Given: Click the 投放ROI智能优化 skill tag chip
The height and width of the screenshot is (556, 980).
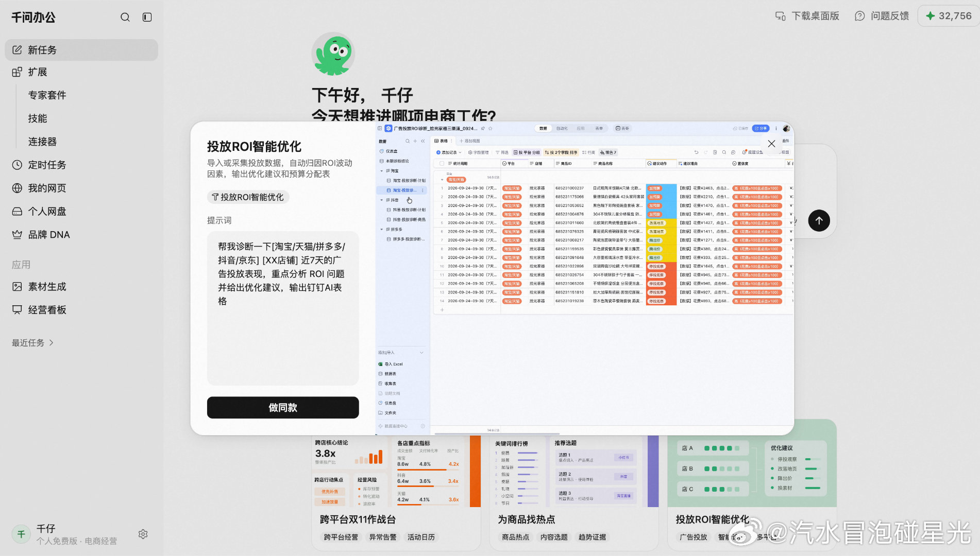Looking at the screenshot, I should click(248, 197).
